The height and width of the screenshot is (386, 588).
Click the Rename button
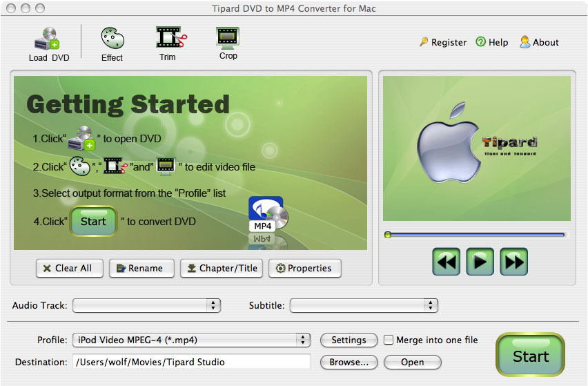click(141, 269)
